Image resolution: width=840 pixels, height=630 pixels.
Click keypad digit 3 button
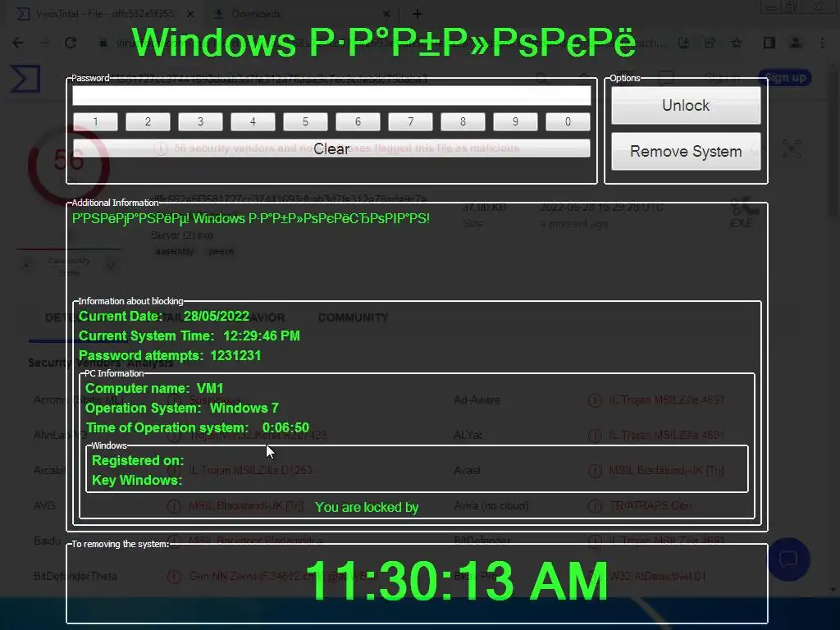(x=200, y=121)
